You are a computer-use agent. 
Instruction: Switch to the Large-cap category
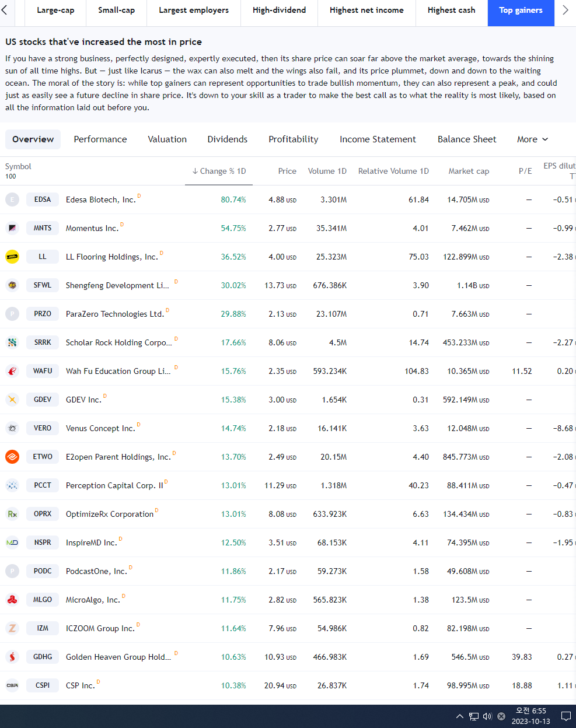(x=55, y=10)
